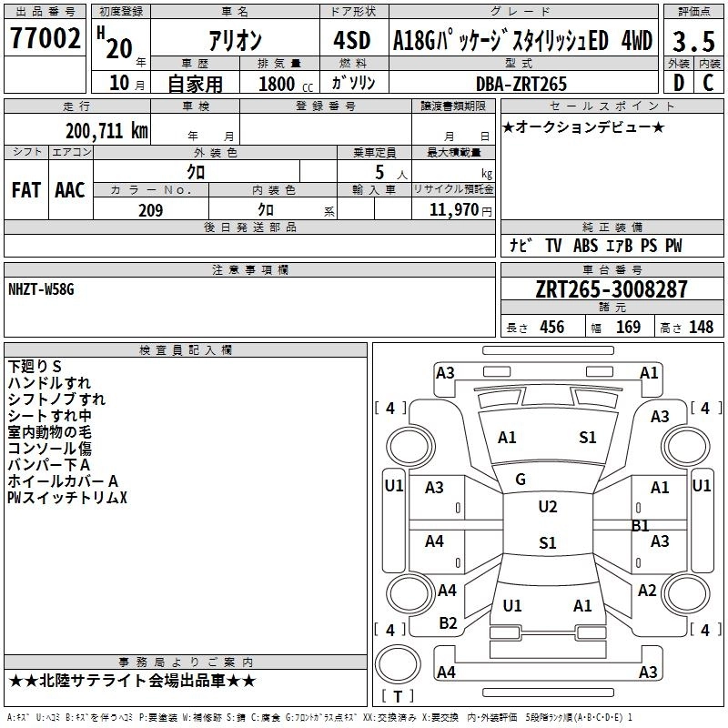Select the exterior grade D cell
Viewport: 728px width, 728px height.
click(x=678, y=82)
